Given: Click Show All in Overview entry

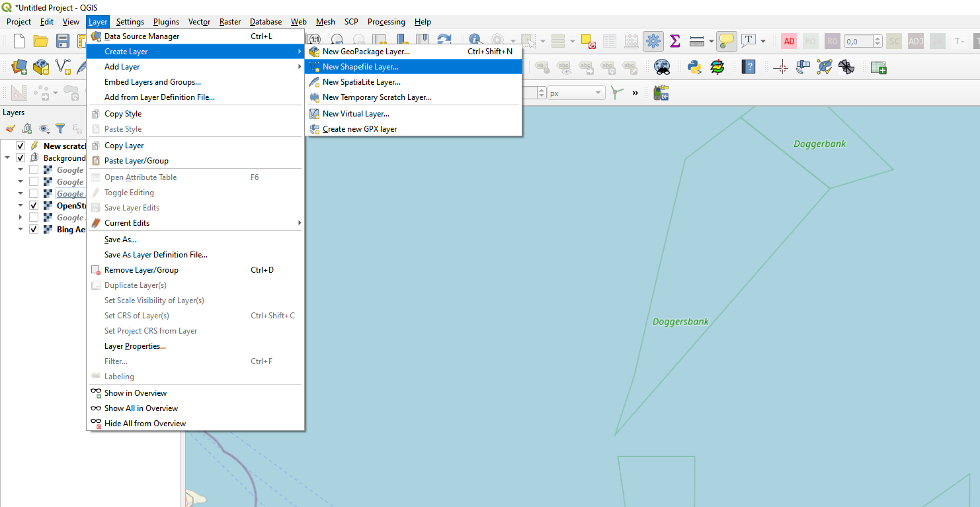Looking at the screenshot, I should point(195,408).
